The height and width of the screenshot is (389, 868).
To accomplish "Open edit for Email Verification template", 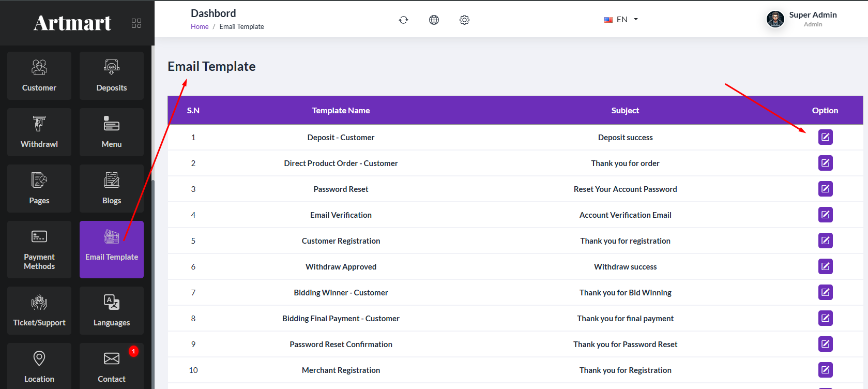I will 825,215.
